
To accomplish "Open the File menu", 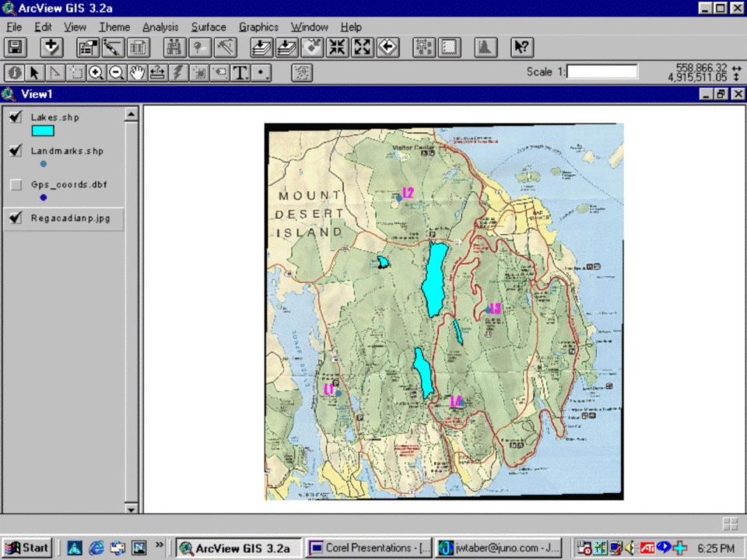I will [14, 27].
